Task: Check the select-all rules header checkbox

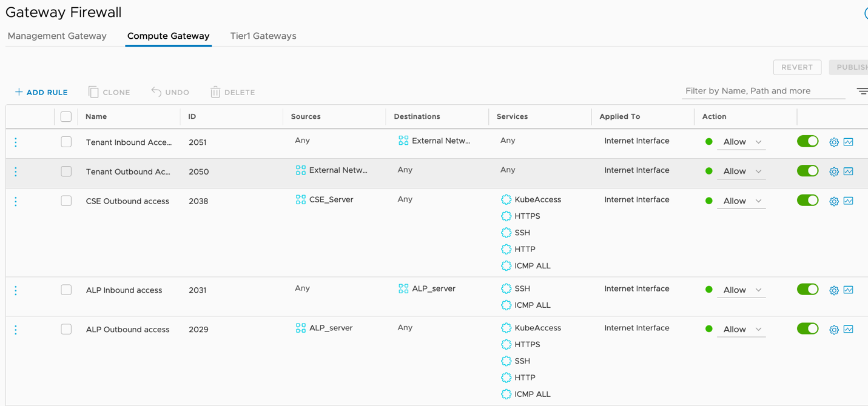Action: pyautogui.click(x=66, y=116)
